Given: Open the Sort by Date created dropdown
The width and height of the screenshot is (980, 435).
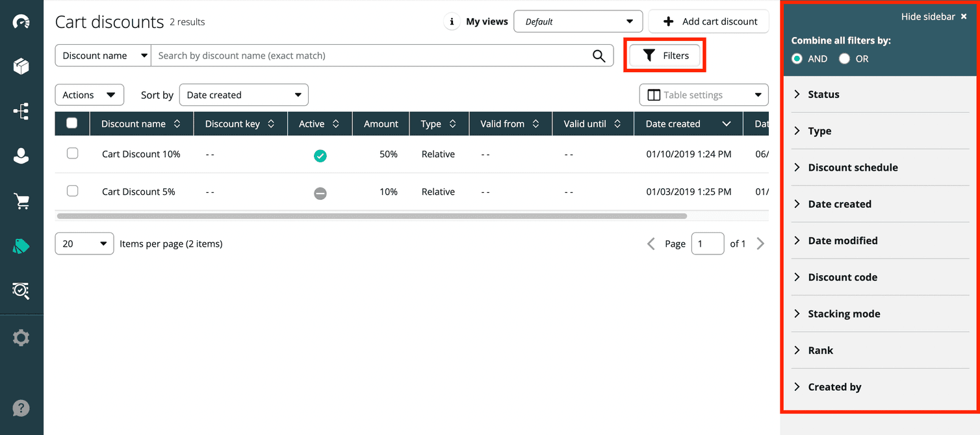Looking at the screenshot, I should 244,95.
